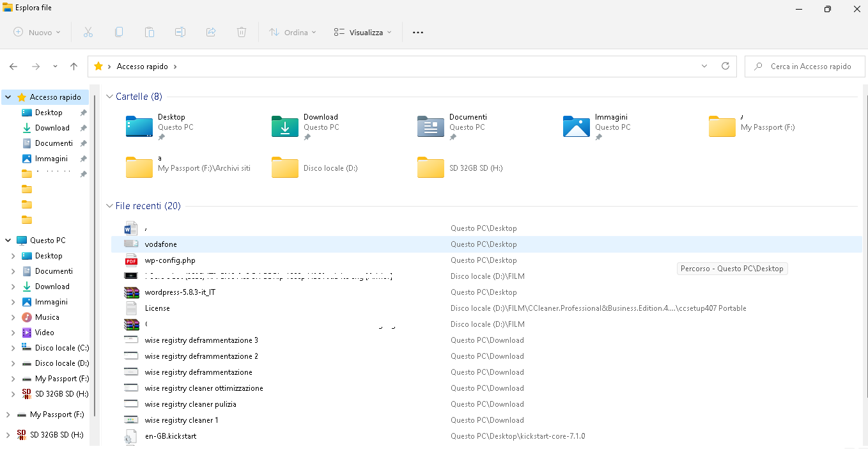Click the Accesso rapido breadcrumb in address bar
This screenshot has width=868, height=449.
(x=143, y=67)
